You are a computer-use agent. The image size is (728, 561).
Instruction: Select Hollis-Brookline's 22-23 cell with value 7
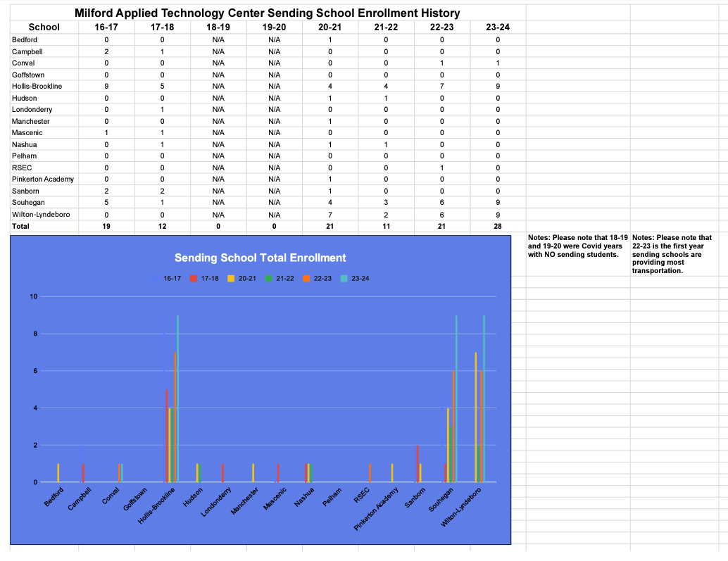coord(442,87)
